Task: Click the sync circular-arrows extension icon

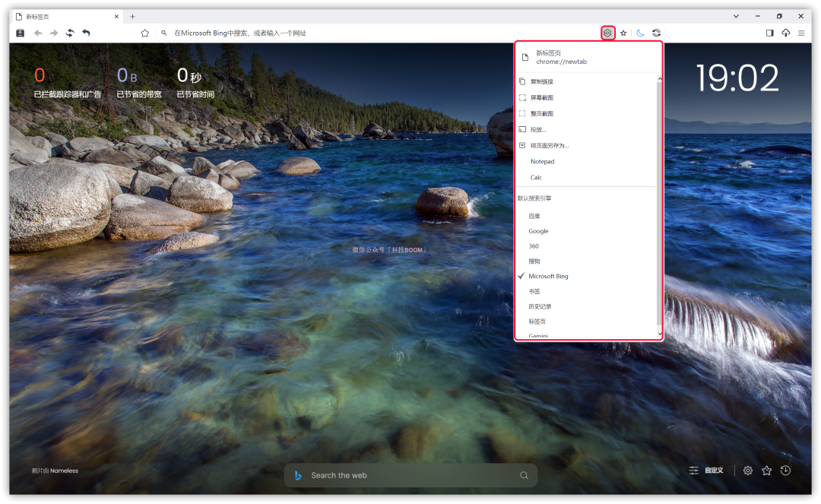Action: tap(657, 33)
